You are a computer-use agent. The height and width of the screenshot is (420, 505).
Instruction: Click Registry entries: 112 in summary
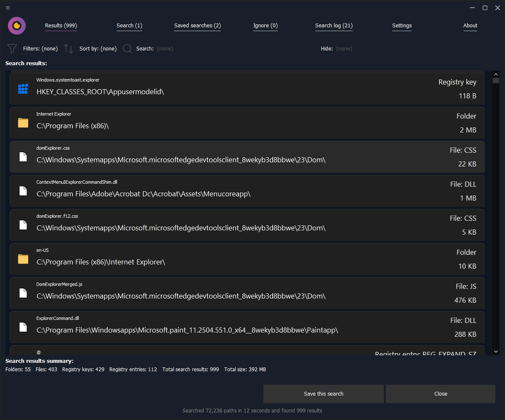[x=133, y=370]
